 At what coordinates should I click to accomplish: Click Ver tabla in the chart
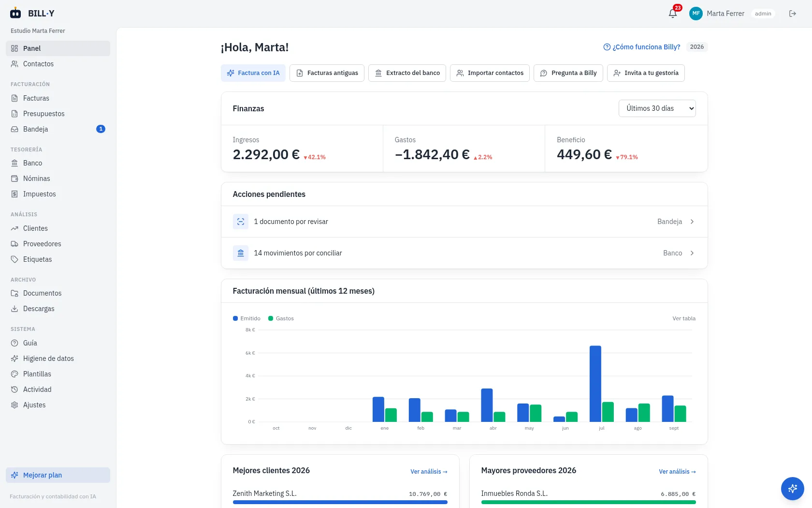coord(684,318)
